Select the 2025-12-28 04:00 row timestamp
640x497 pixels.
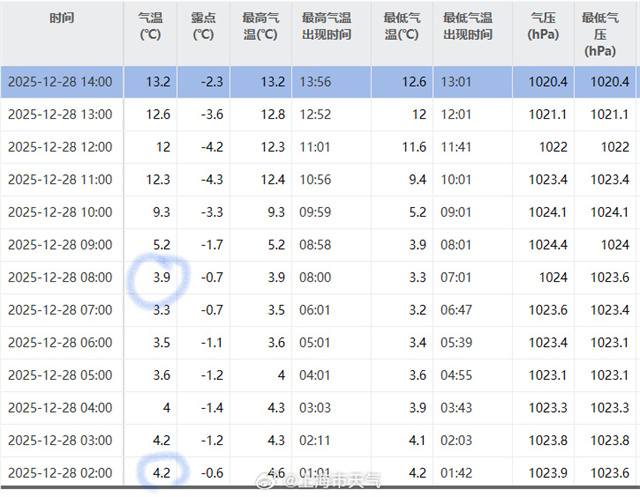click(x=60, y=407)
